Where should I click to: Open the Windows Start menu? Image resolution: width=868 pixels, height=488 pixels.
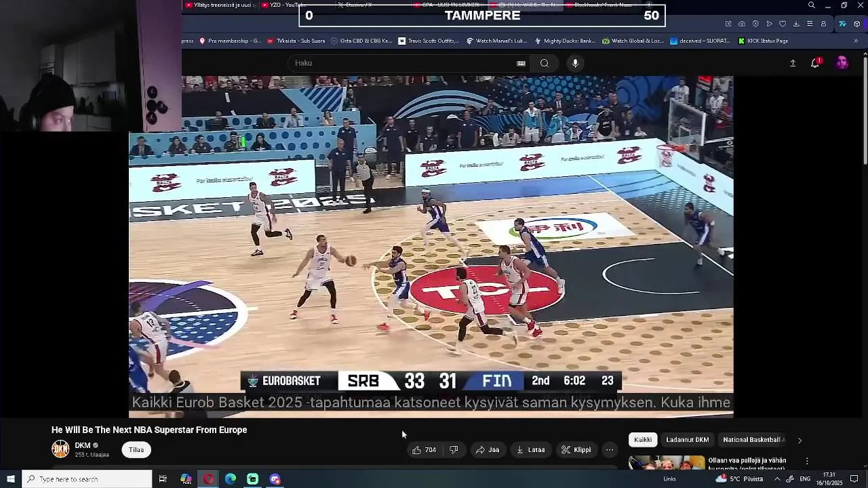(11, 479)
